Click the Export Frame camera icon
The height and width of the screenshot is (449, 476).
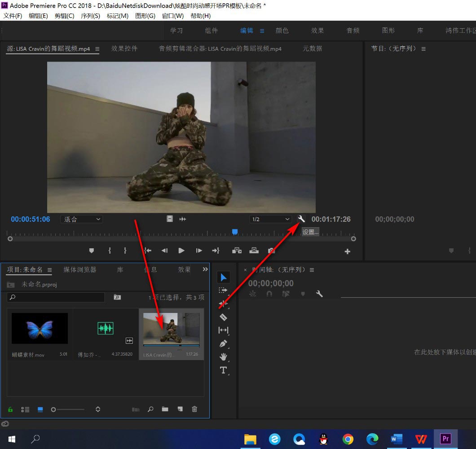[x=271, y=251]
